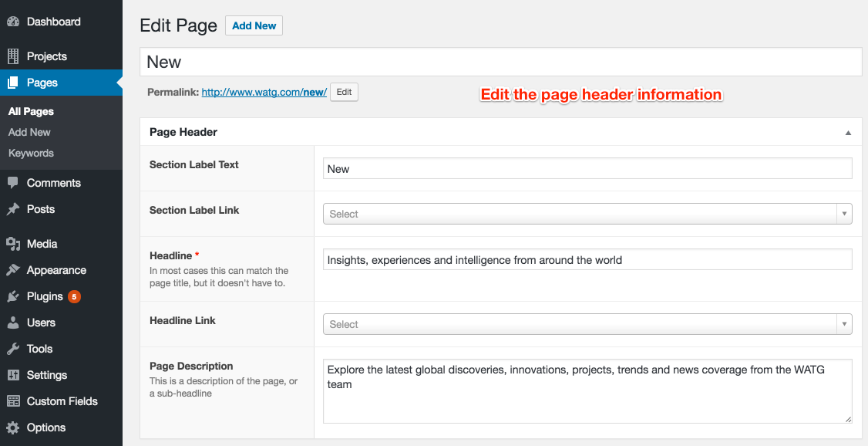Viewport: 868px width, 446px height.
Task: Click the Tools wrench icon
Action: coord(13,349)
